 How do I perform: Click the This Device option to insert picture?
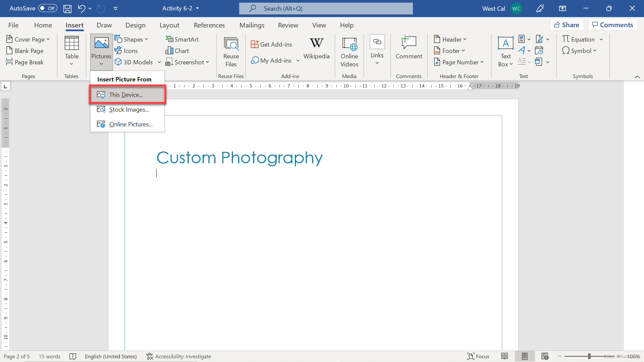tap(126, 95)
